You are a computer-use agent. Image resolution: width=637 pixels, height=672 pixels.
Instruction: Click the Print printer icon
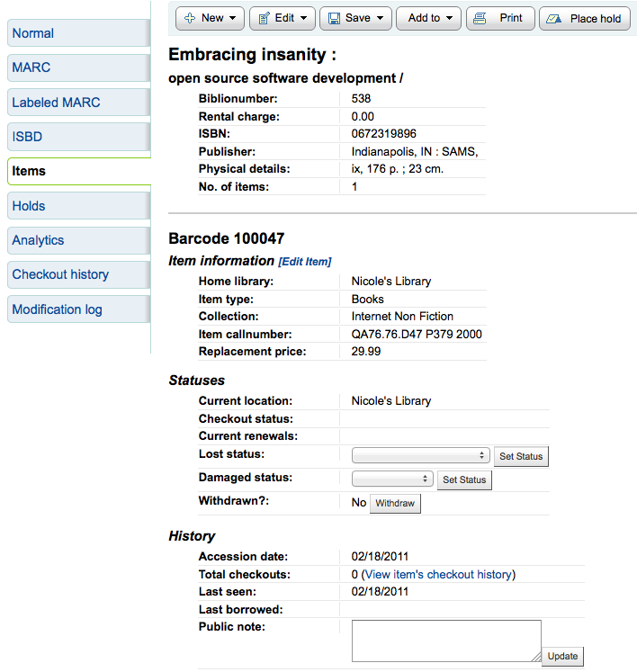(x=480, y=18)
